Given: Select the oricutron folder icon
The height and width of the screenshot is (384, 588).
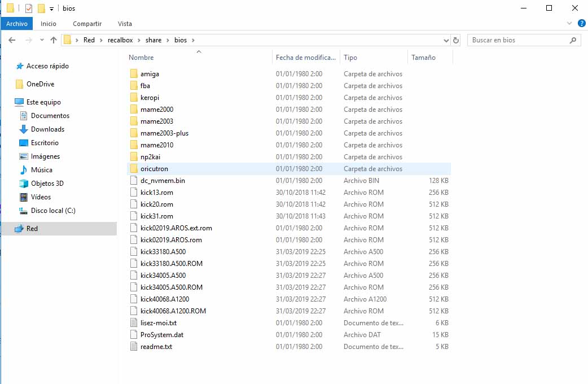Looking at the screenshot, I should tap(134, 168).
